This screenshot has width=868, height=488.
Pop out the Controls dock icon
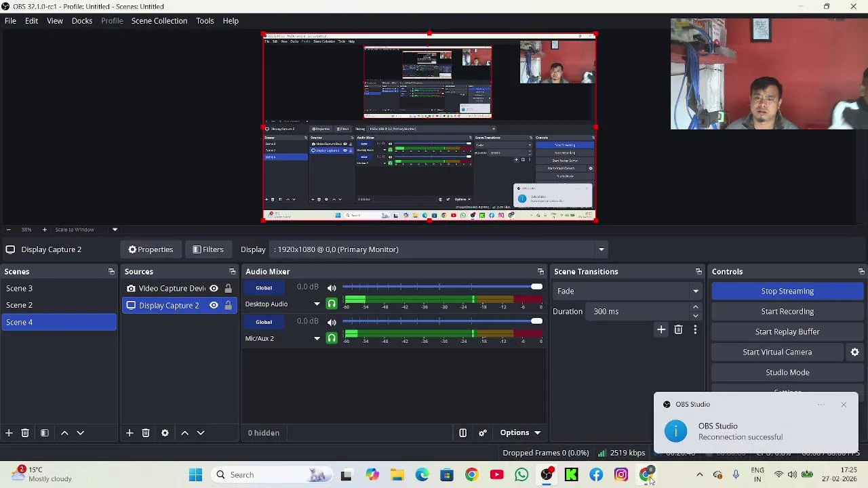tap(861, 271)
